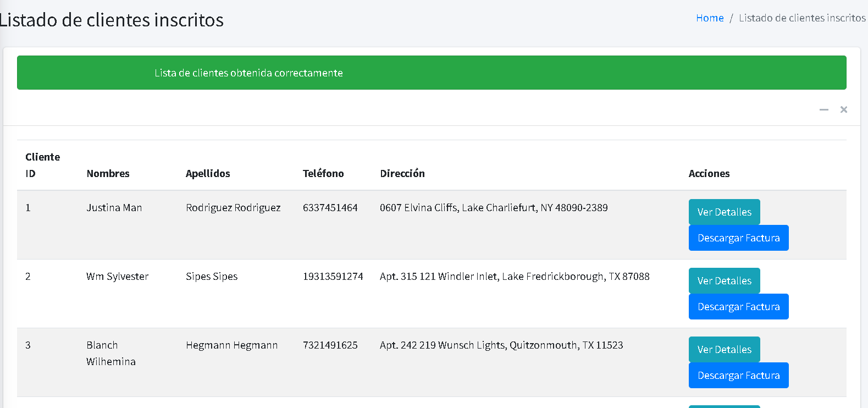This screenshot has width=868, height=408.
Task: Select the Dirección column header
Action: (402, 173)
